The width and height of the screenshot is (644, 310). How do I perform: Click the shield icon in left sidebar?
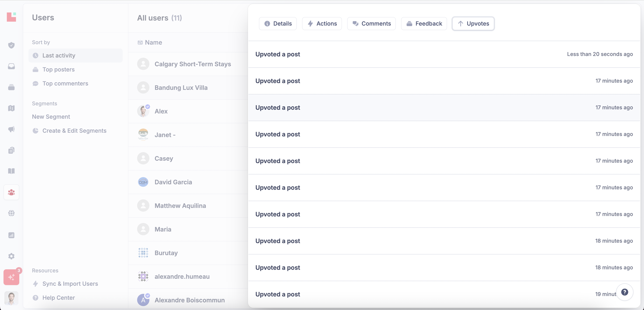pyautogui.click(x=11, y=45)
